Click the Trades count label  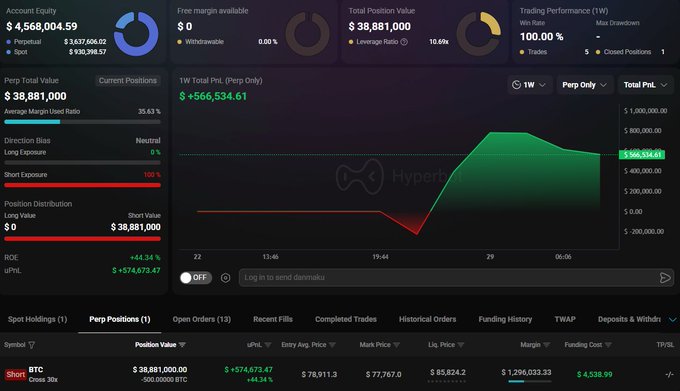tap(537, 52)
